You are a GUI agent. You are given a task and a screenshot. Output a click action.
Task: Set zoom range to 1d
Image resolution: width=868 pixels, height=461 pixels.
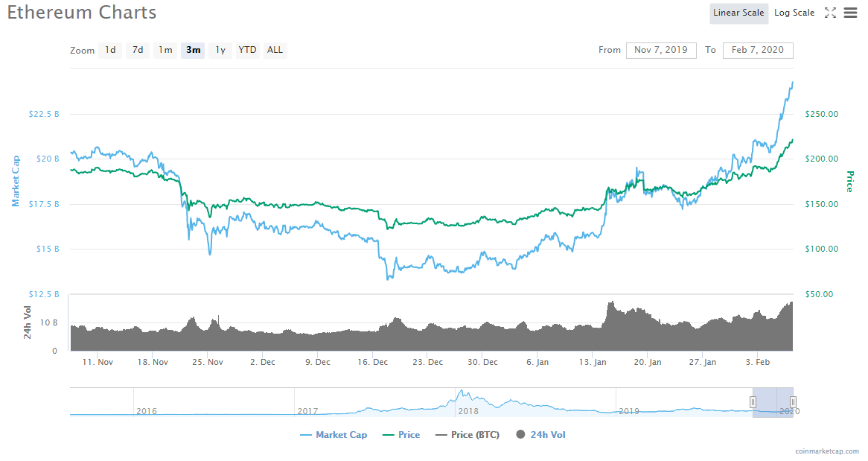[110, 50]
